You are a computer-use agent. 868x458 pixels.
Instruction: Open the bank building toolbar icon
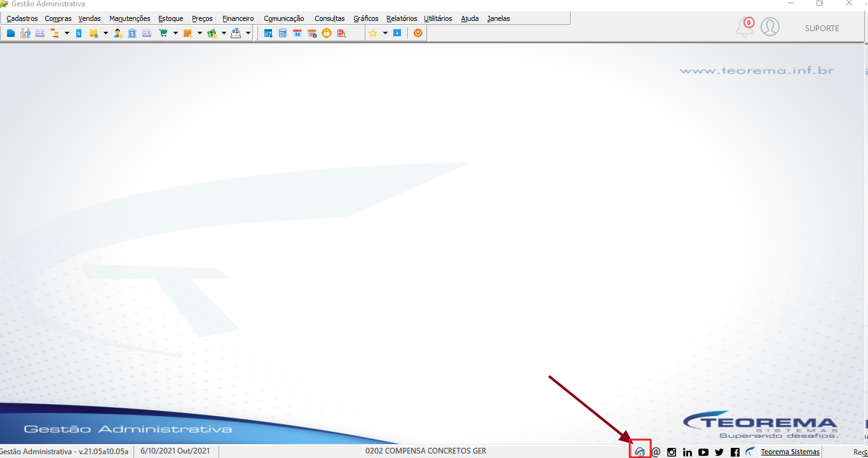[x=132, y=33]
